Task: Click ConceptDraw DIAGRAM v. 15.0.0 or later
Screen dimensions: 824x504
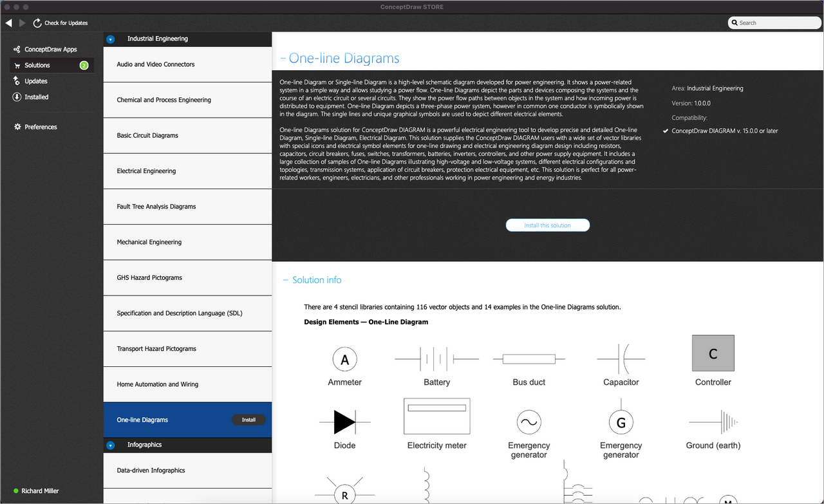Action: click(x=724, y=131)
